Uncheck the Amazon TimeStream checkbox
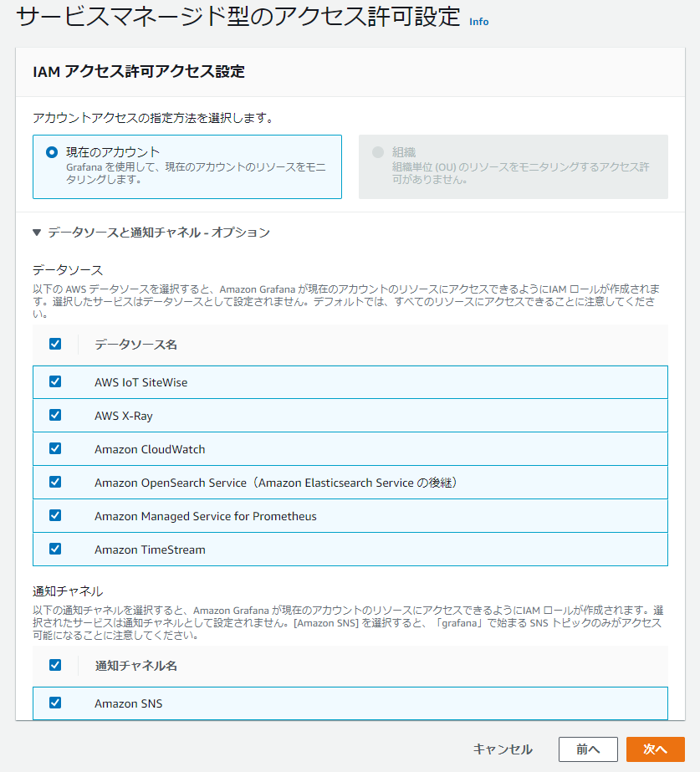This screenshot has height=772, width=700. (55, 549)
